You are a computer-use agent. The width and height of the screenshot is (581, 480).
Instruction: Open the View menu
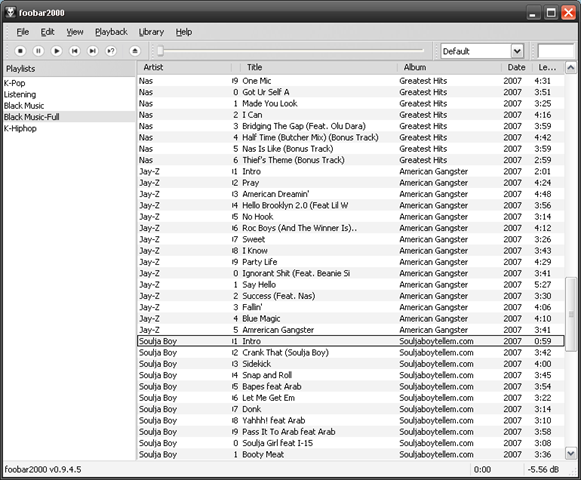[75, 32]
